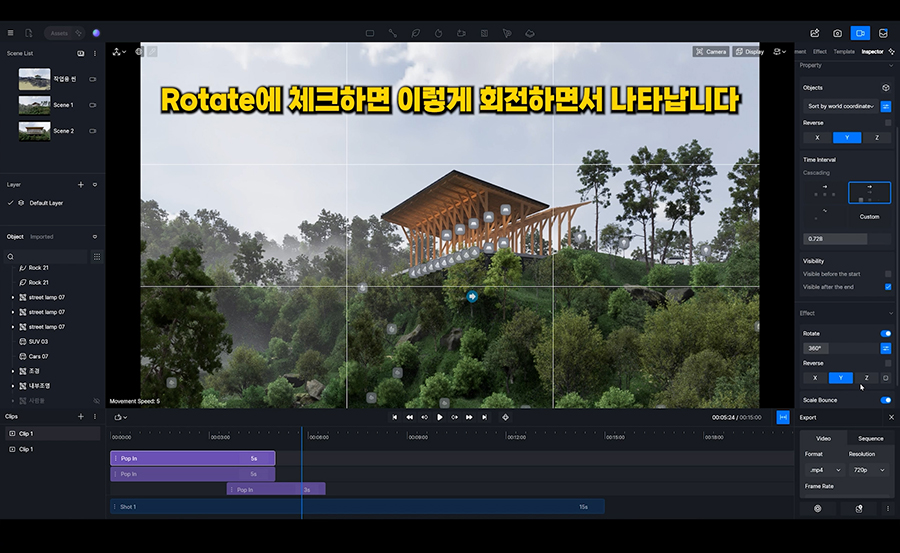Collapse the Effect section
The image size is (900, 553).
click(891, 314)
